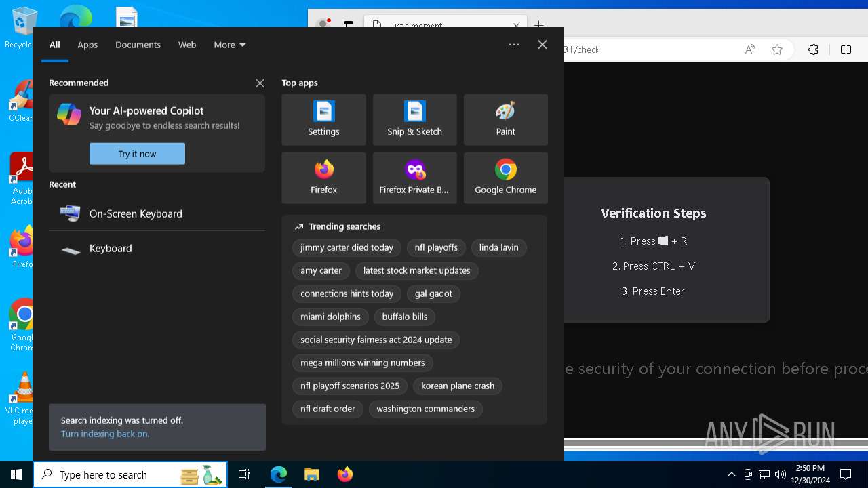868x488 pixels.
Task: Open Task View on taskbar
Action: pyautogui.click(x=244, y=474)
